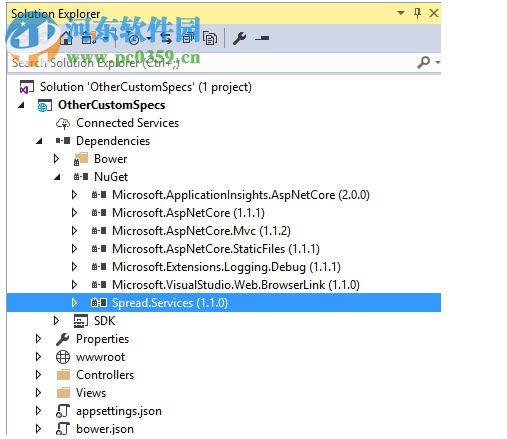
Task: Click the Dependencies node icon
Action: 63,141
